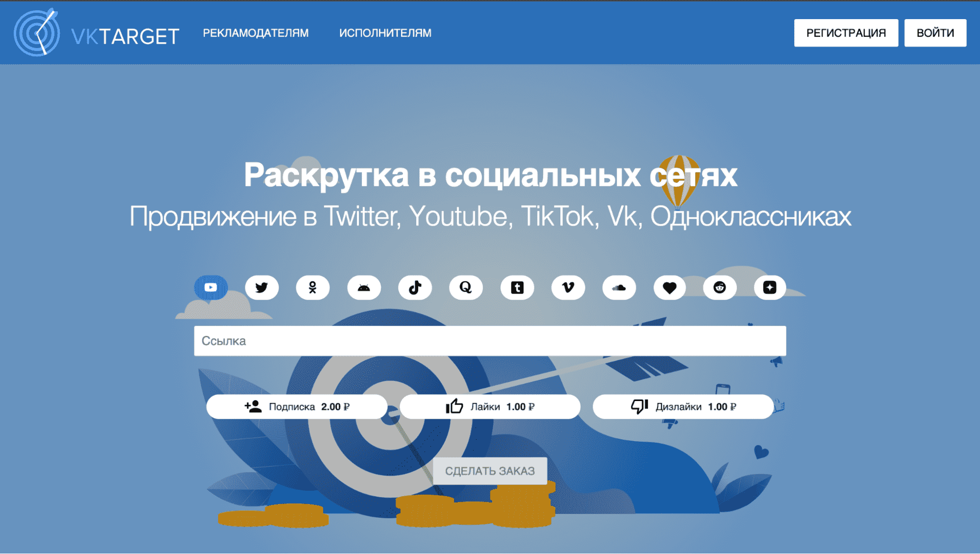The image size is (980, 554).
Task: Choose Лайки 1.00 ₽ task type
Action: [490, 406]
